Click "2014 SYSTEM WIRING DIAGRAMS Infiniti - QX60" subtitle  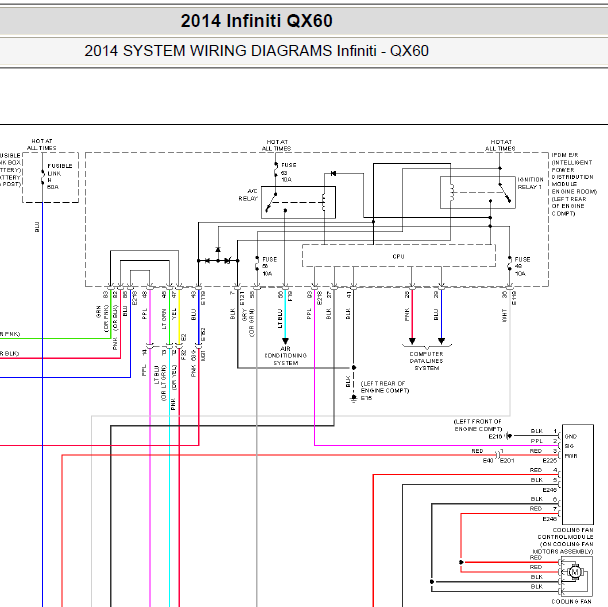point(256,51)
